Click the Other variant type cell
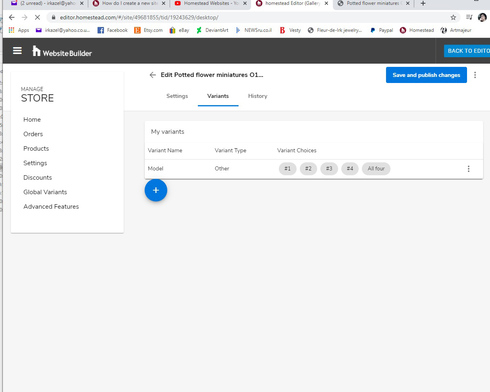This screenshot has height=392, width=490. tap(222, 169)
